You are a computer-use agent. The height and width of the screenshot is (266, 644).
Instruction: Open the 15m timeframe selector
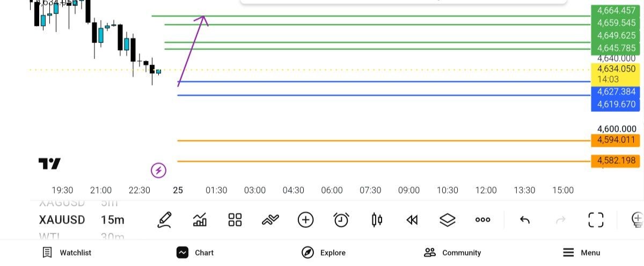click(x=113, y=220)
